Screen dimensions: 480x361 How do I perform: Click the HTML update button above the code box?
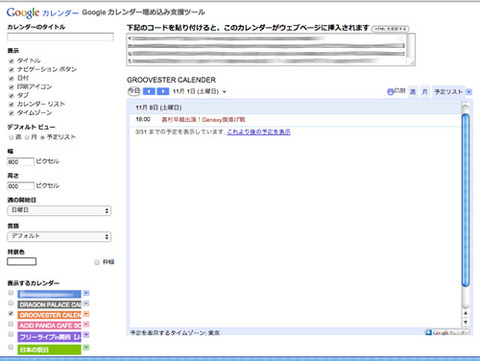click(390, 29)
